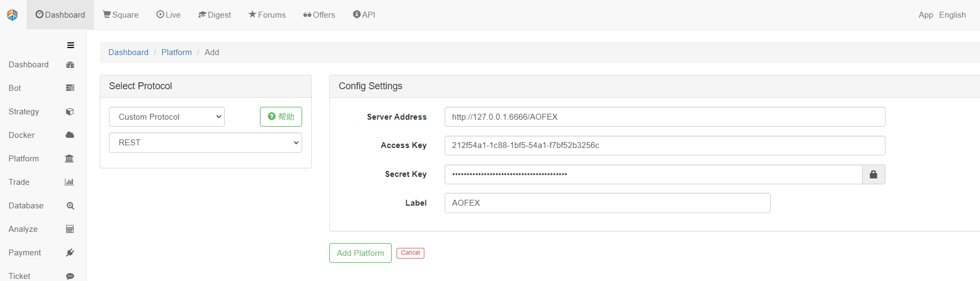The image size is (980, 281).
Task: Click the Ticket speech bubble icon
Action: point(70,276)
